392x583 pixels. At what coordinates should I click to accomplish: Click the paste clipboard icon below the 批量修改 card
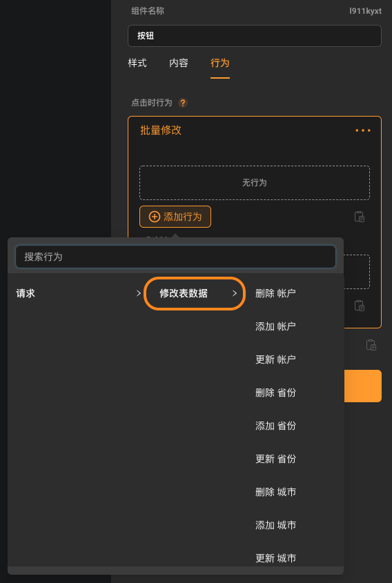(x=371, y=345)
